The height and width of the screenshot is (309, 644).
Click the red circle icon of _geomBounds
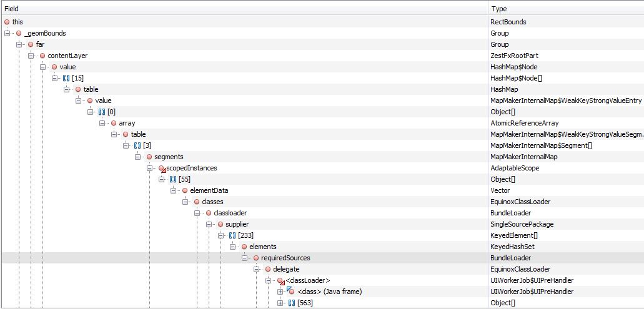[19, 33]
